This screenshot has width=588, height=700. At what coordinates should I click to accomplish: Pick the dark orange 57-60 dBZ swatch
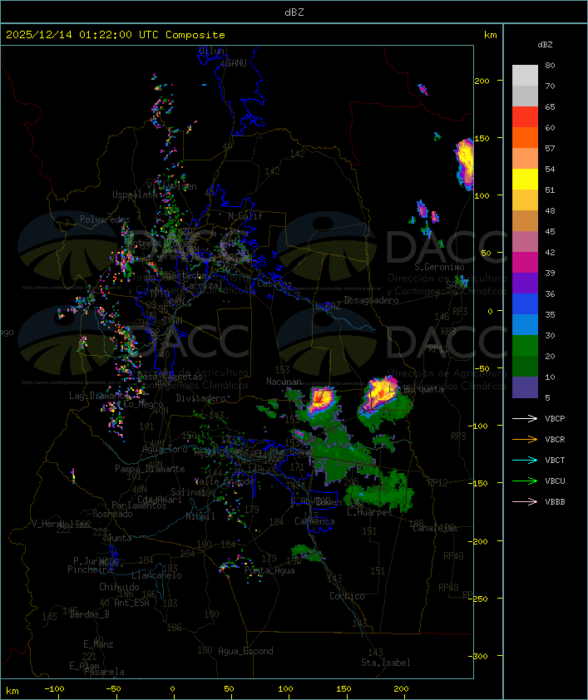pos(525,137)
